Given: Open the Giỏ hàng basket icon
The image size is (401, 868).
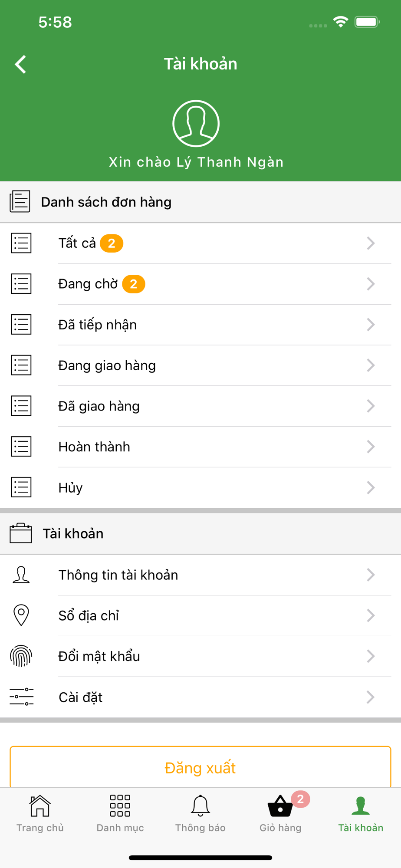Looking at the screenshot, I should click(280, 807).
